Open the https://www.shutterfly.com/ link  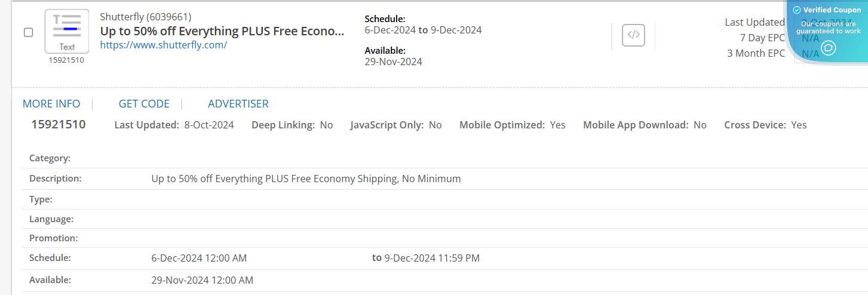point(163,45)
